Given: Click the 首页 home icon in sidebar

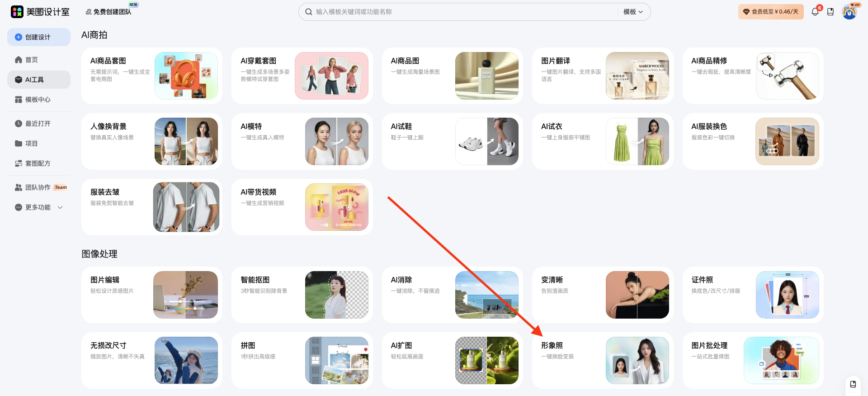Looking at the screenshot, I should point(19,60).
